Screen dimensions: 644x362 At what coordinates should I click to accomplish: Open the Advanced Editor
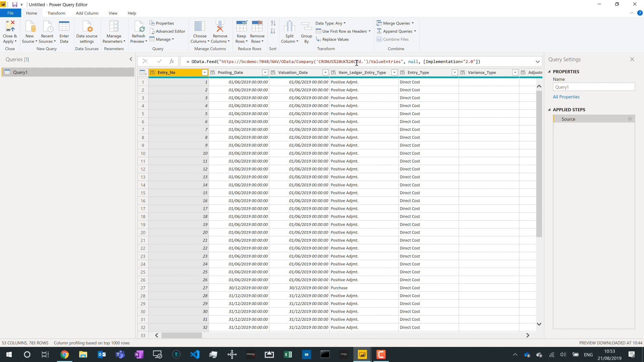point(167,31)
